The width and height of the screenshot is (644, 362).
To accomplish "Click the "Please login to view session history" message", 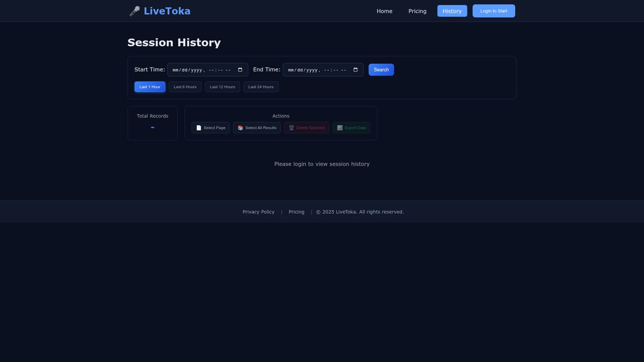I will (322, 164).
